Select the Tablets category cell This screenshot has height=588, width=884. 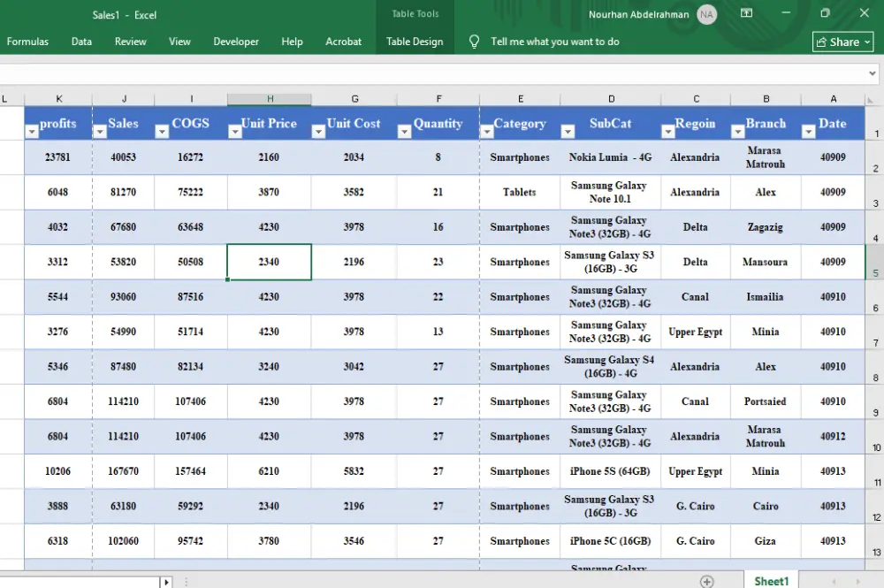point(520,192)
